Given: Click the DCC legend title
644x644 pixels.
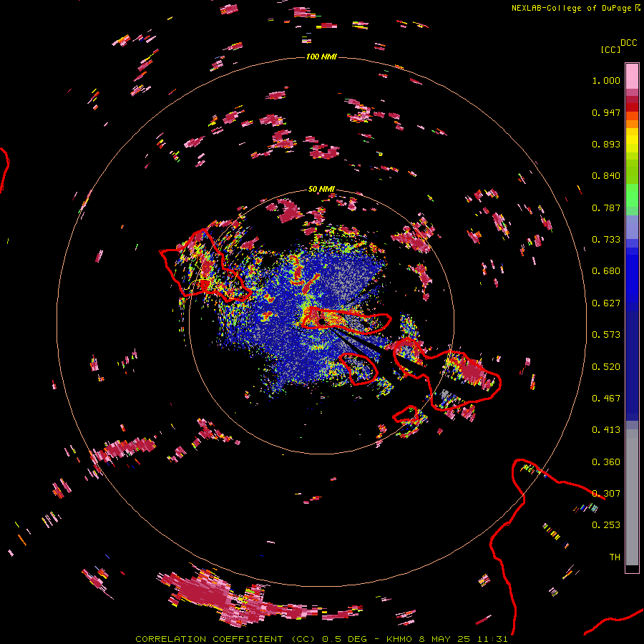Looking at the screenshot, I should point(628,43).
